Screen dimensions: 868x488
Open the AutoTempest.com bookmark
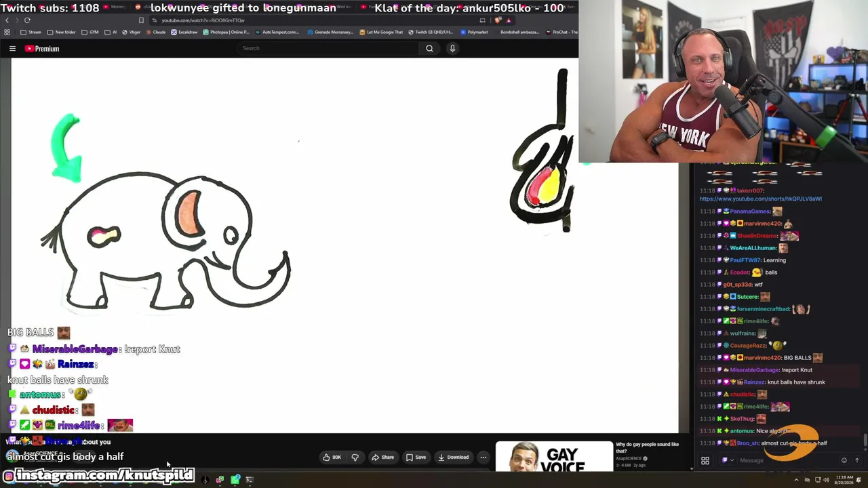[x=277, y=32]
